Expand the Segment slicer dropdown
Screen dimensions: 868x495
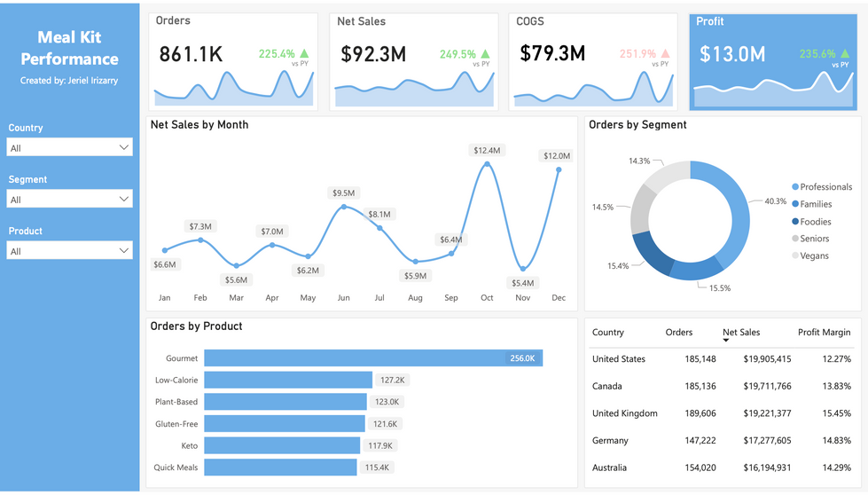click(70, 199)
